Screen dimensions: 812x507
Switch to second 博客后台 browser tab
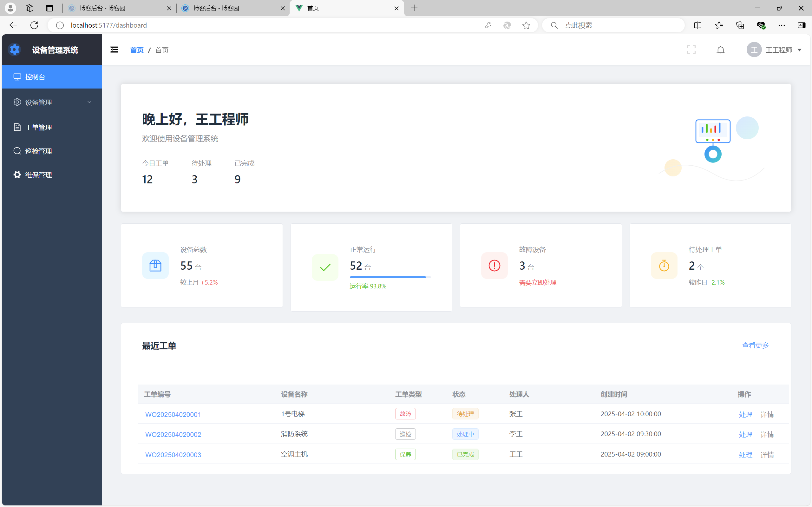216,8
